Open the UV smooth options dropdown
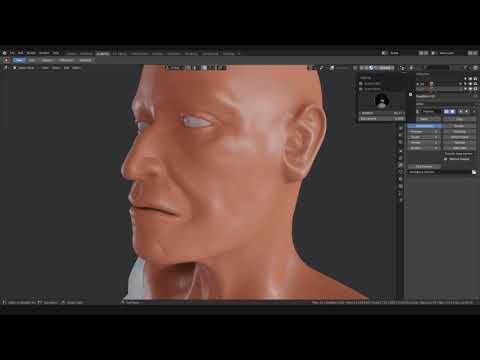This screenshot has height=360, width=480. click(x=459, y=154)
